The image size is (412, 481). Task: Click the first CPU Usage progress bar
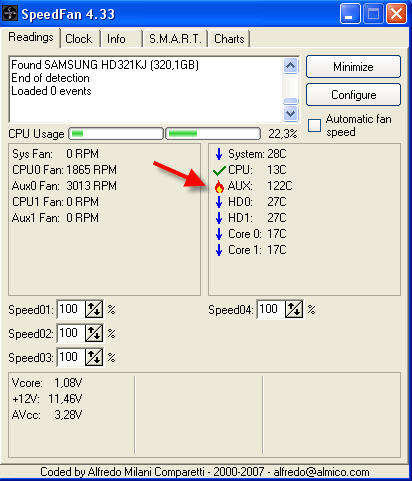(x=116, y=134)
